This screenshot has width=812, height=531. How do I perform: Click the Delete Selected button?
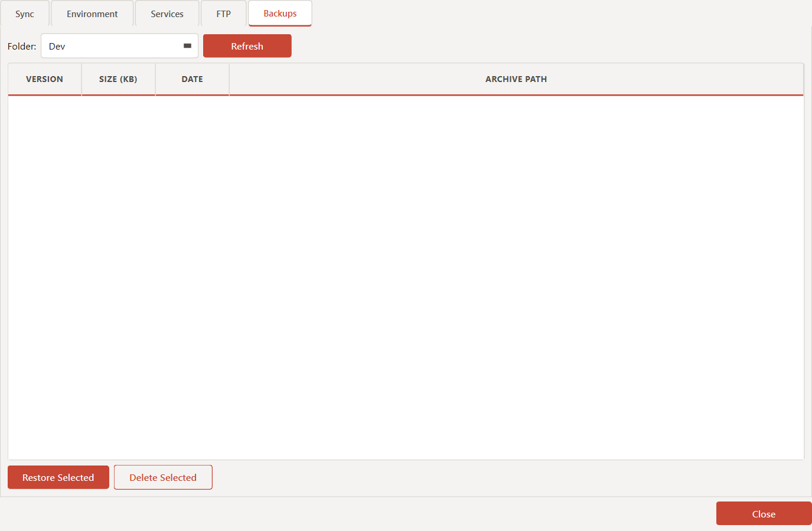(x=163, y=477)
